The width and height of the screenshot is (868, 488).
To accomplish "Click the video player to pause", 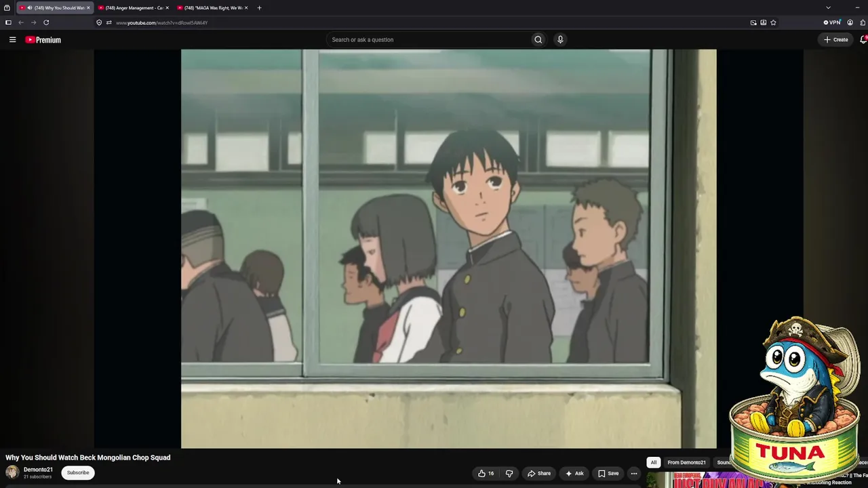I will tap(448, 249).
